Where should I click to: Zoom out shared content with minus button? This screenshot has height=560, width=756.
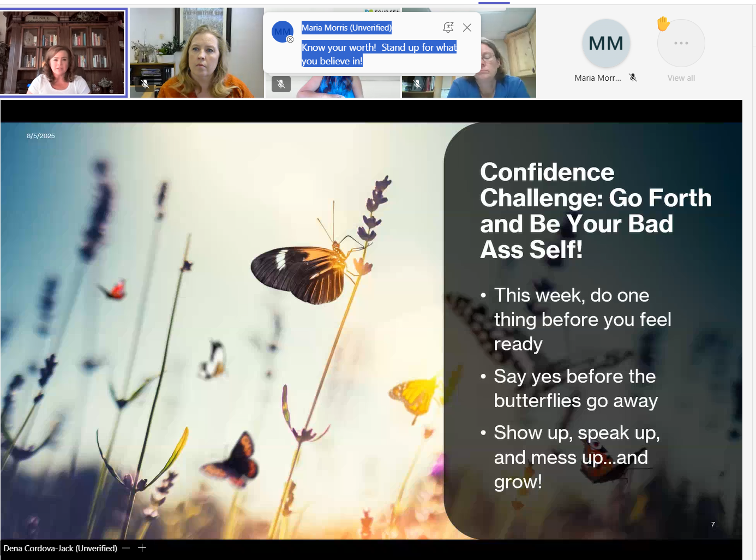(127, 548)
